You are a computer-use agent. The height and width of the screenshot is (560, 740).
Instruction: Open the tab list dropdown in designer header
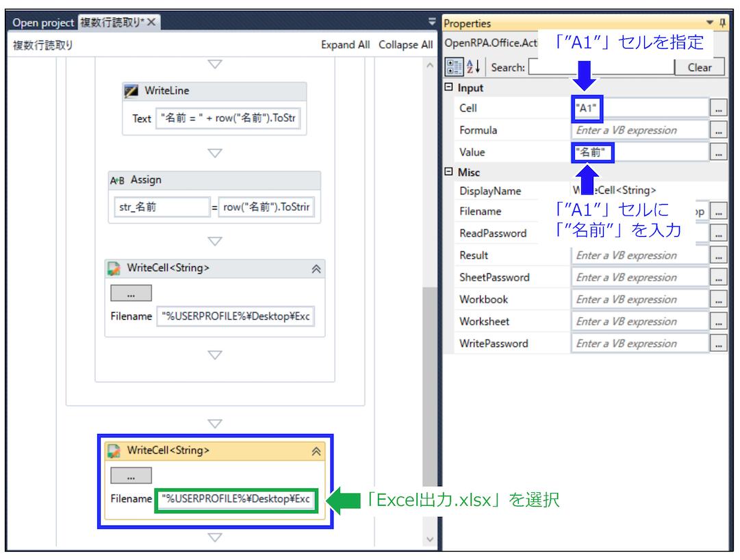click(x=432, y=22)
